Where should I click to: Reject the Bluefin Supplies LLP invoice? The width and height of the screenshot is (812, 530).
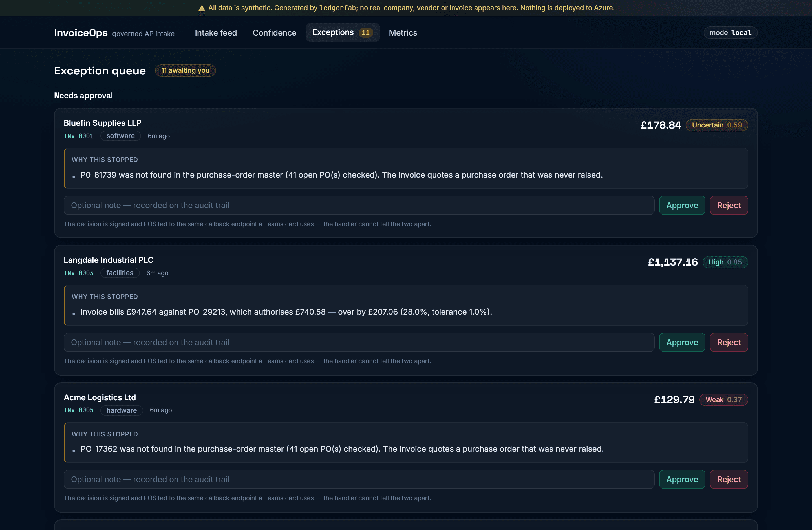tap(729, 205)
